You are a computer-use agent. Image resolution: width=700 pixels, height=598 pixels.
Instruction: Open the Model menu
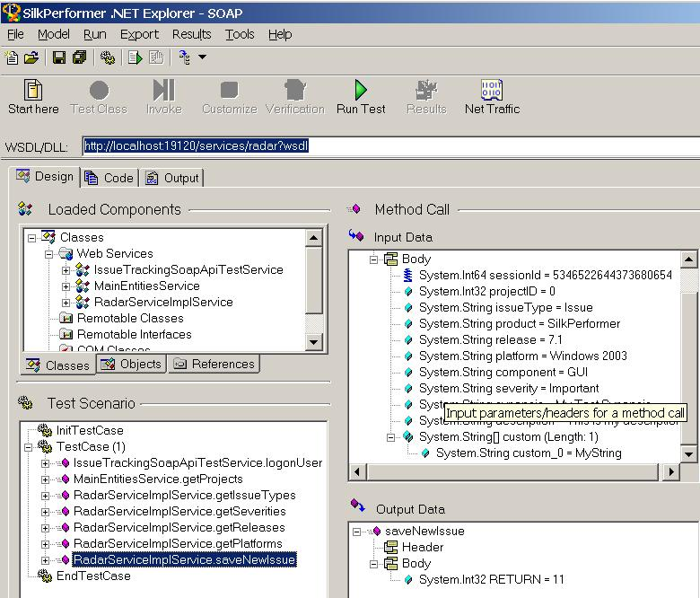pyautogui.click(x=54, y=34)
